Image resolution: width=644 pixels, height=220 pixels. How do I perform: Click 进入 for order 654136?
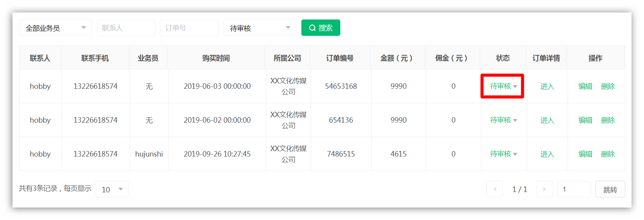point(547,120)
